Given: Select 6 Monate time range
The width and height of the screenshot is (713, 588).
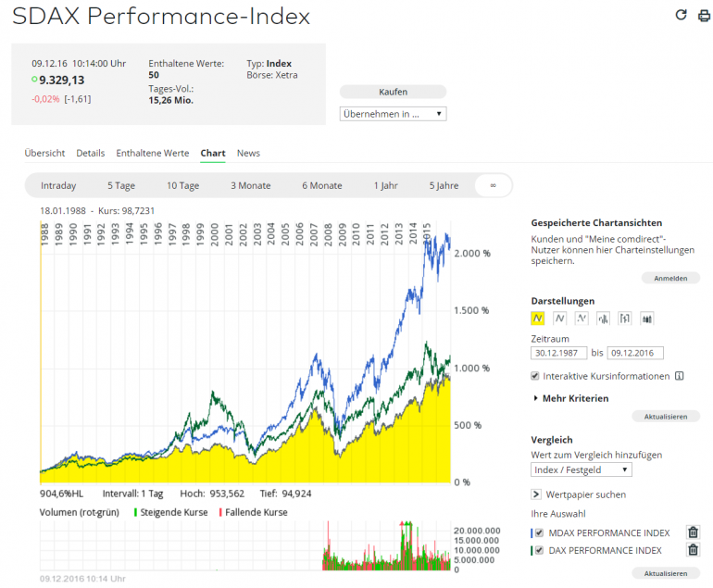Looking at the screenshot, I should [322, 185].
